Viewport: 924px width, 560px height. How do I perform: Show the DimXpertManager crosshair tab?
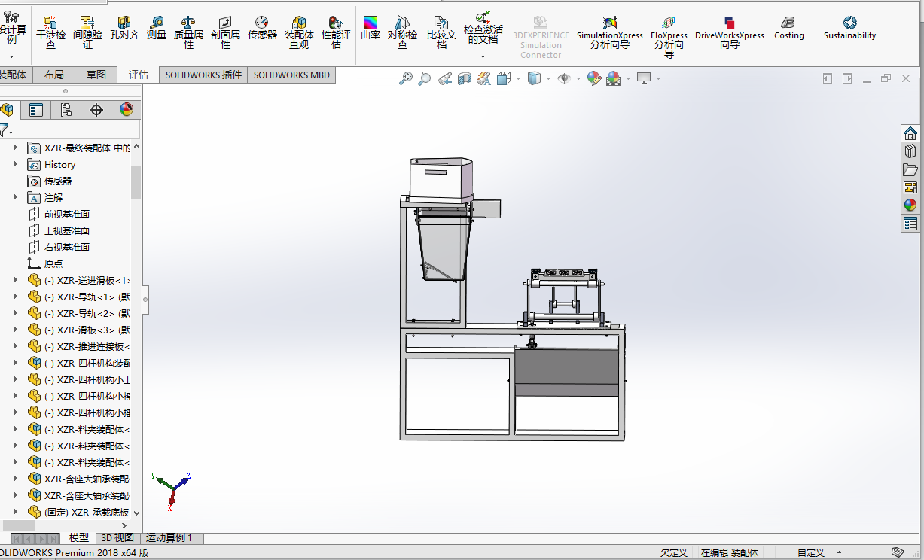click(x=96, y=110)
